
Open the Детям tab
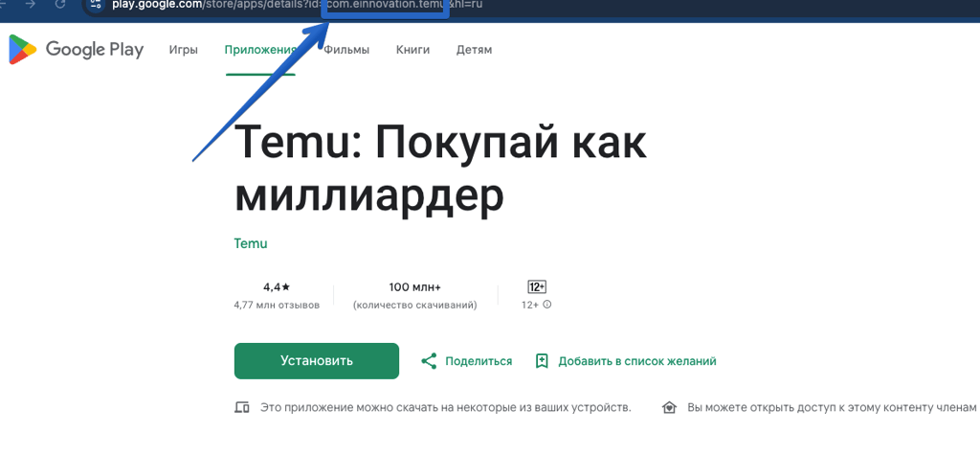click(474, 50)
